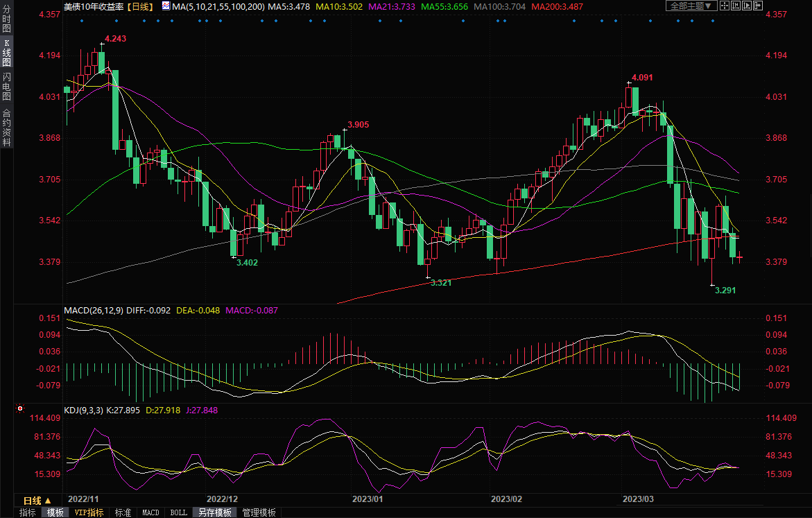Image resolution: width=812 pixels, height=518 pixels.
Task: Apply the 标准 template
Action: coord(123,512)
